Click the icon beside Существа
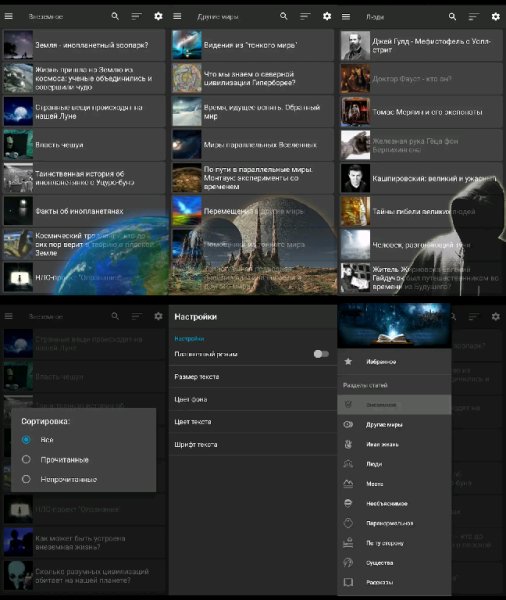 348,562
